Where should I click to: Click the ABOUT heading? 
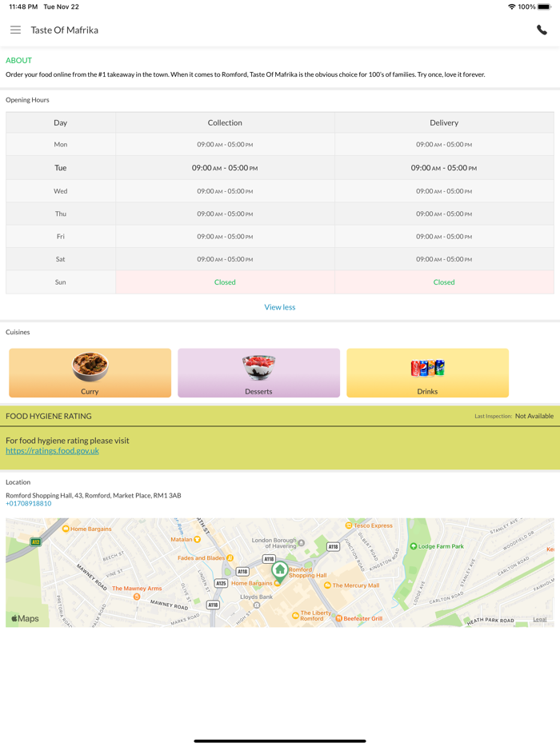[18, 61]
